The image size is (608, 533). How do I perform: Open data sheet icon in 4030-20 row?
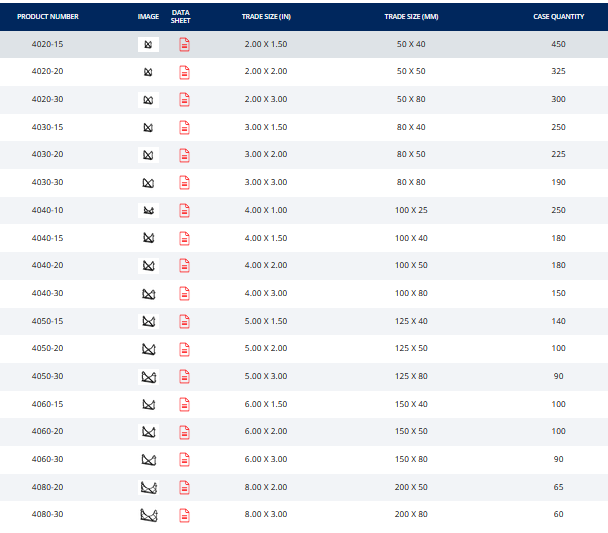tap(184, 155)
